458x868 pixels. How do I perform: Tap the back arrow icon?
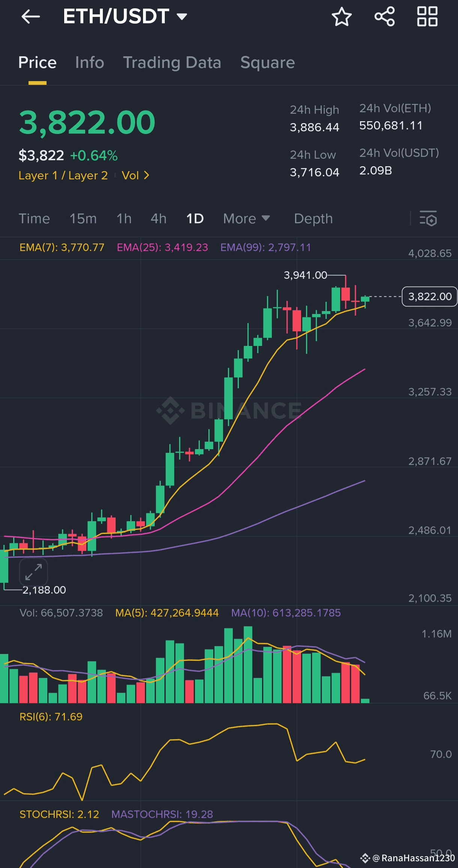click(x=30, y=17)
